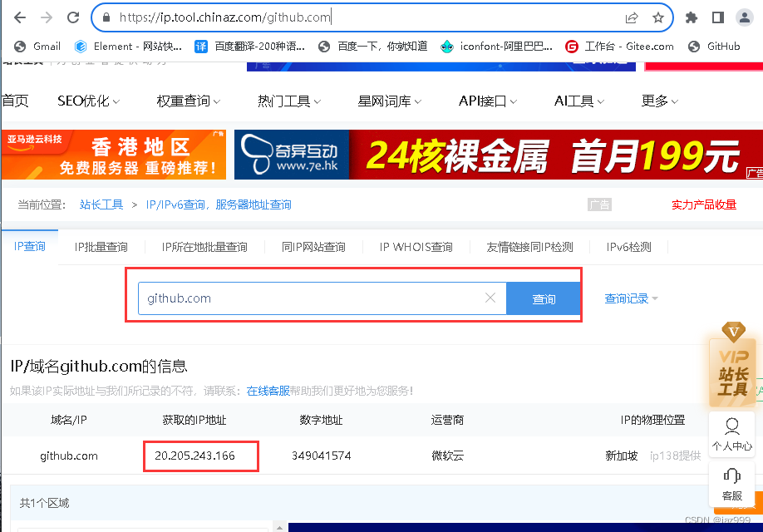763x532 pixels.
Task: Open the VIP站长工具 badge
Action: [x=733, y=365]
